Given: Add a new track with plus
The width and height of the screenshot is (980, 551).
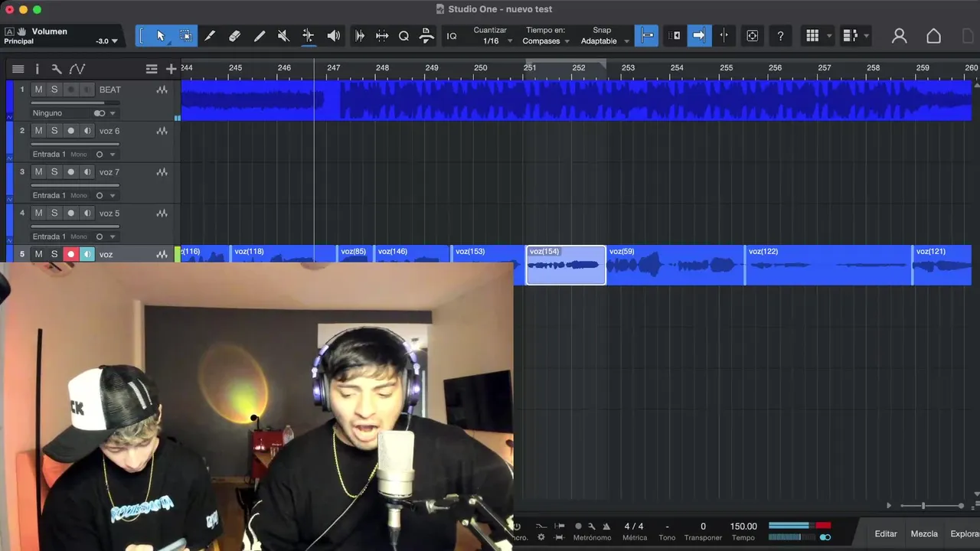Looking at the screenshot, I should 171,69.
